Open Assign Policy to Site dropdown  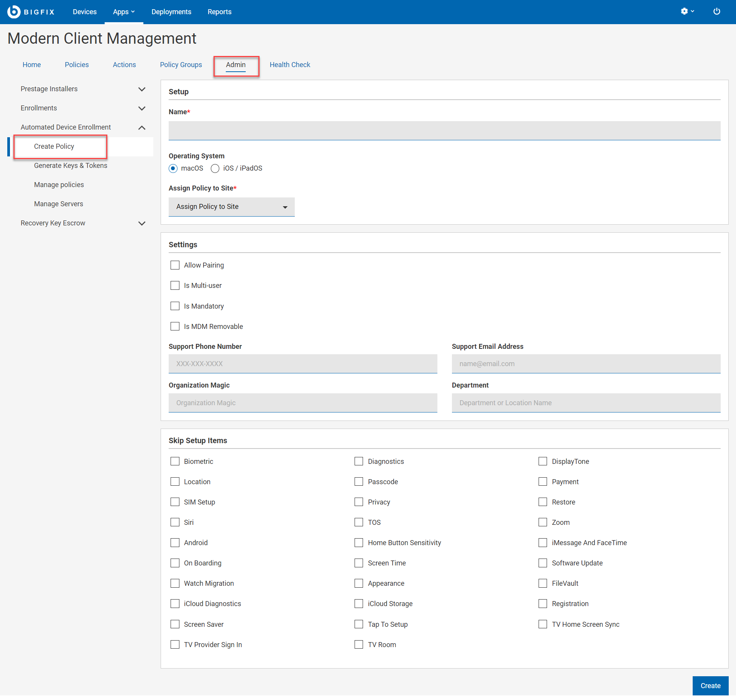point(232,207)
